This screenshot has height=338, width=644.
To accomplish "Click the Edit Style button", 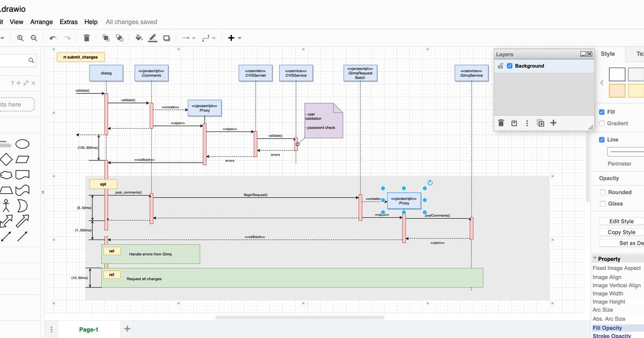I will pos(621,221).
